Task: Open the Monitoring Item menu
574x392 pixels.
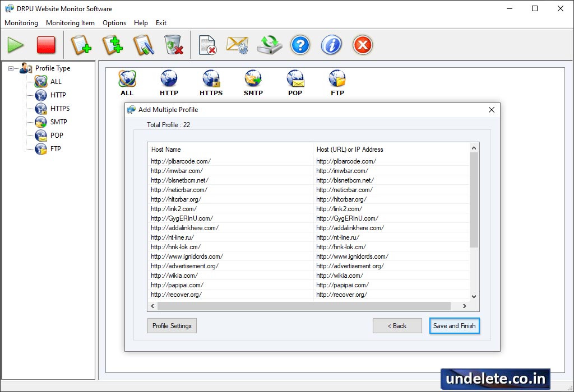Action: pyautogui.click(x=70, y=23)
